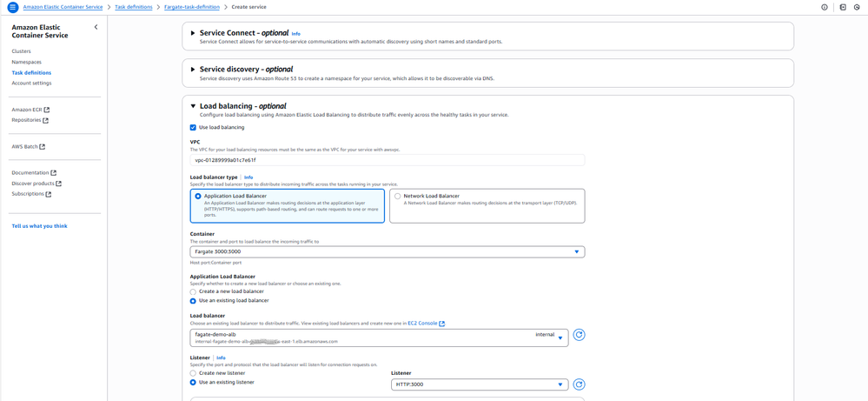Go to Clusters in the sidebar
This screenshot has width=868, height=401.
[x=21, y=51]
